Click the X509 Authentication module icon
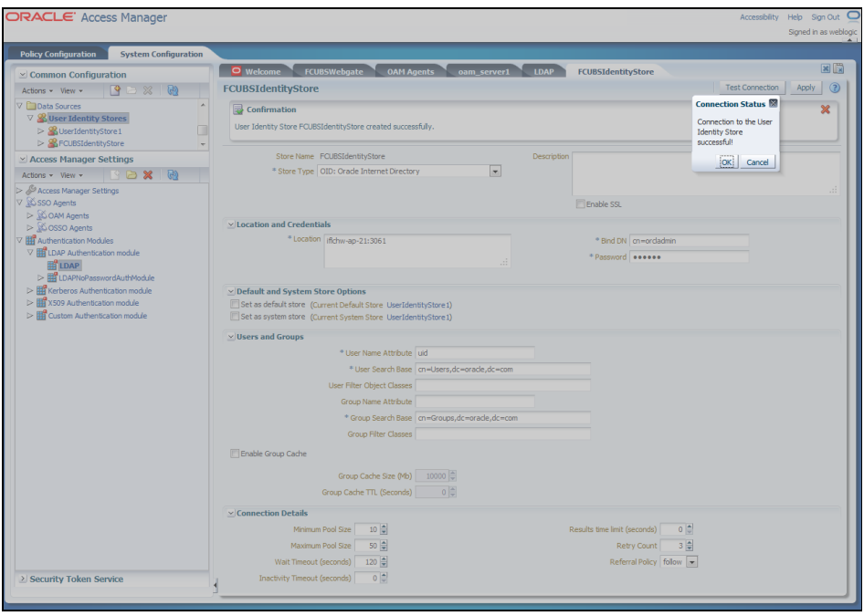This screenshot has height=616, width=864. click(42, 303)
